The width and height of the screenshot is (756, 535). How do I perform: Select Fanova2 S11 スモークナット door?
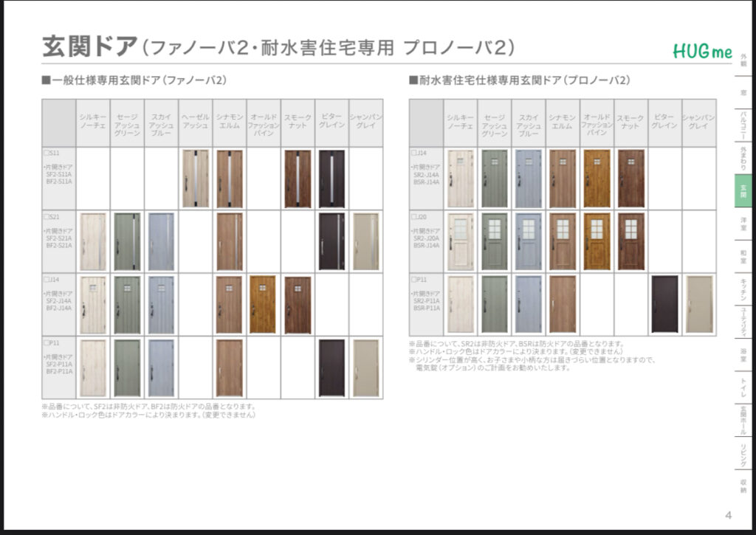coord(298,179)
